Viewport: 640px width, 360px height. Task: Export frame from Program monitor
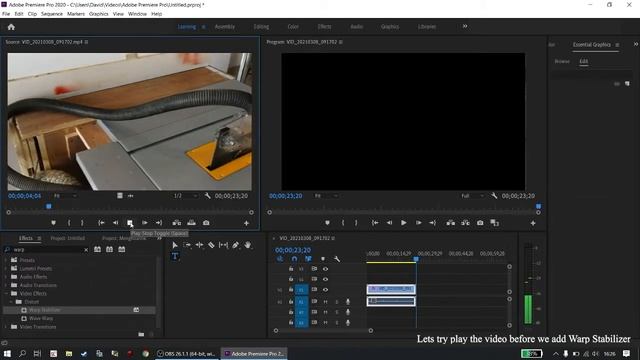[x=480, y=223]
